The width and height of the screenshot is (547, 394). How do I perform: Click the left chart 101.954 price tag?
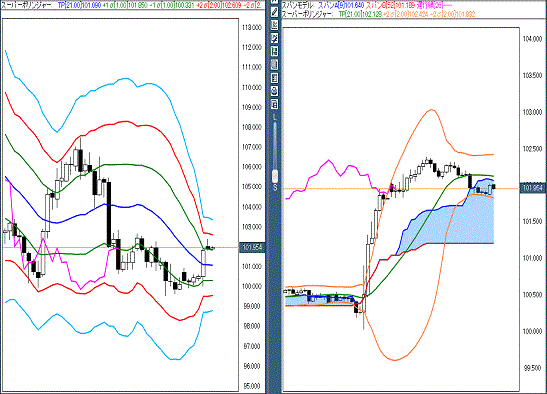point(252,247)
